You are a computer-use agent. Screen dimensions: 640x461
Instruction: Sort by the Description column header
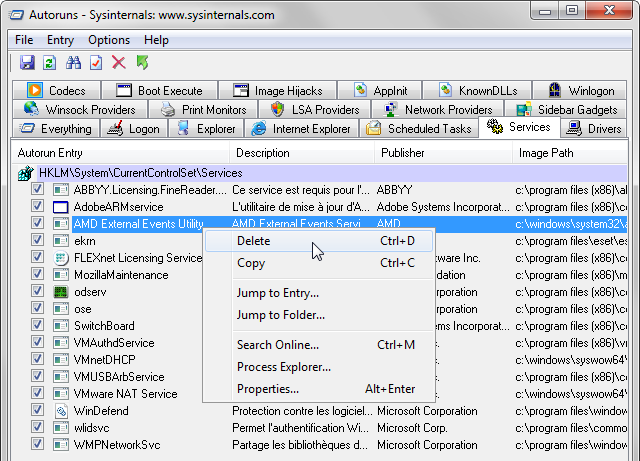[302, 153]
